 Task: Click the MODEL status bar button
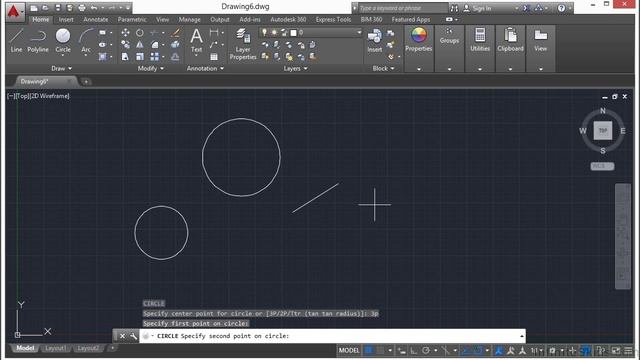[x=349, y=350]
